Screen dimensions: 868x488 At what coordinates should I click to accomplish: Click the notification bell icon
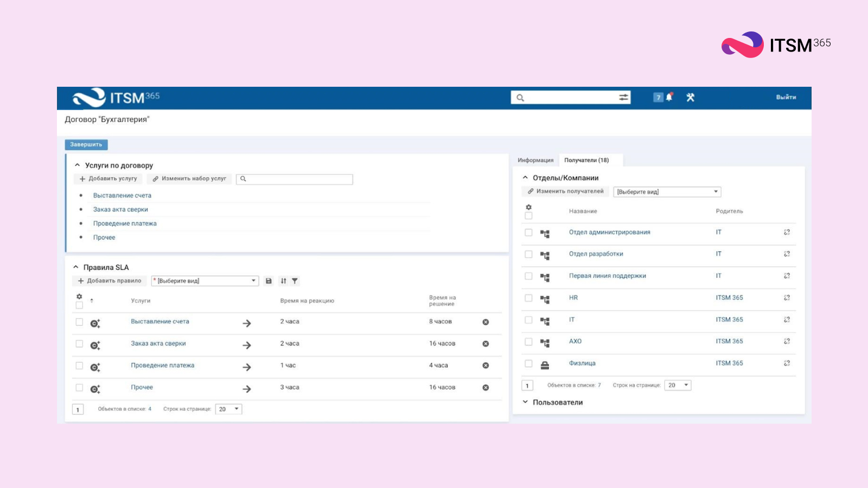coord(669,97)
